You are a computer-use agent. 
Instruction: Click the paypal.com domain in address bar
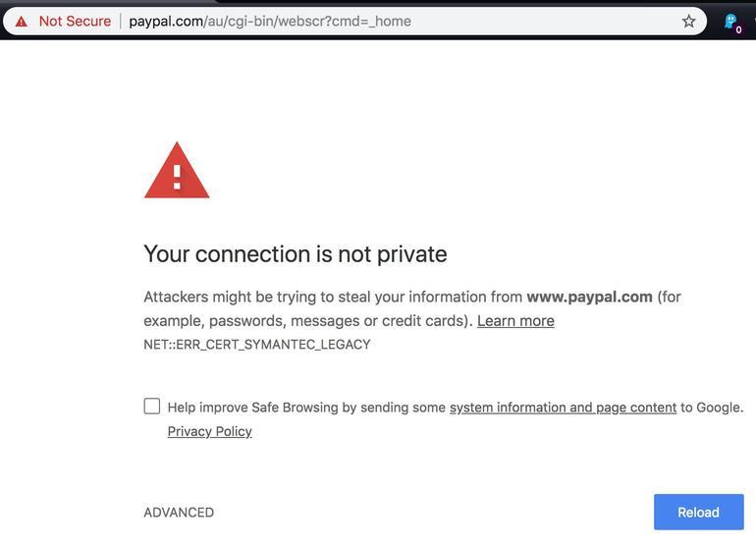[x=165, y=22]
